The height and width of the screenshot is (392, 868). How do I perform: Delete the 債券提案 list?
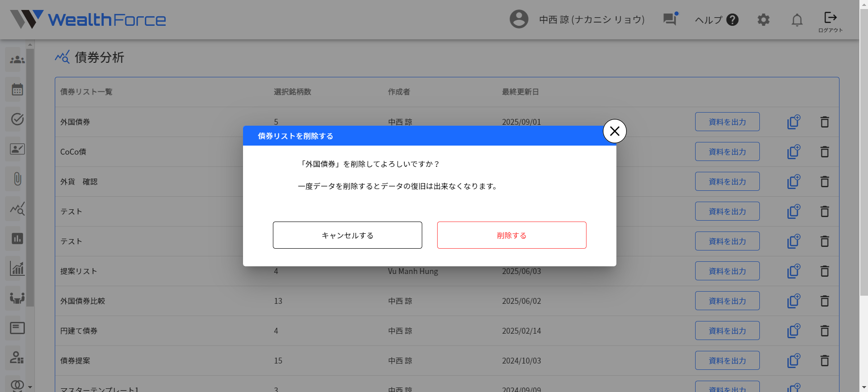point(825,360)
